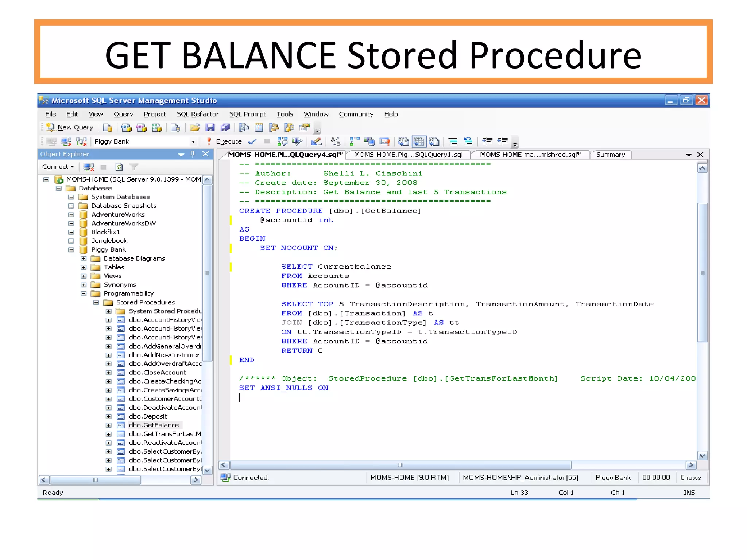Expand the System Databases node
The width and height of the screenshot is (747, 560).
[x=71, y=197]
